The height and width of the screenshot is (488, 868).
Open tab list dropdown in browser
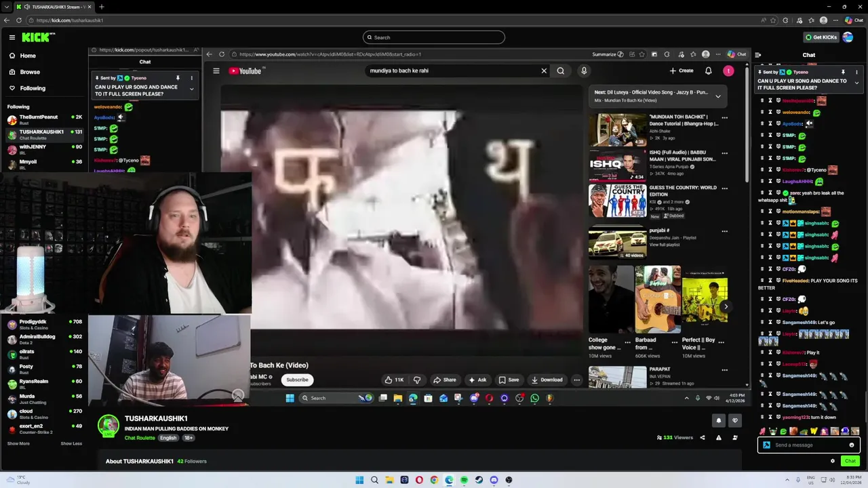click(x=7, y=7)
